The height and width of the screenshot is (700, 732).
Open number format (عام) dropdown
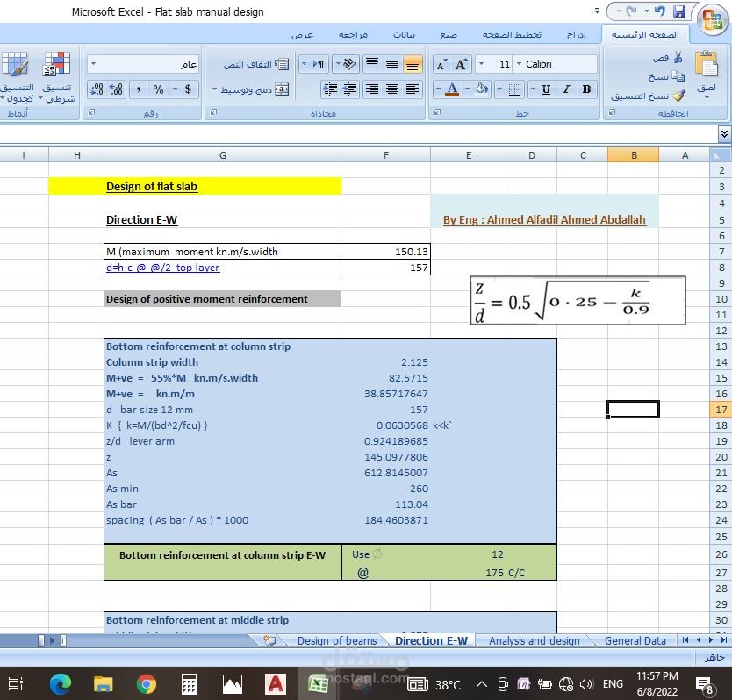93,64
